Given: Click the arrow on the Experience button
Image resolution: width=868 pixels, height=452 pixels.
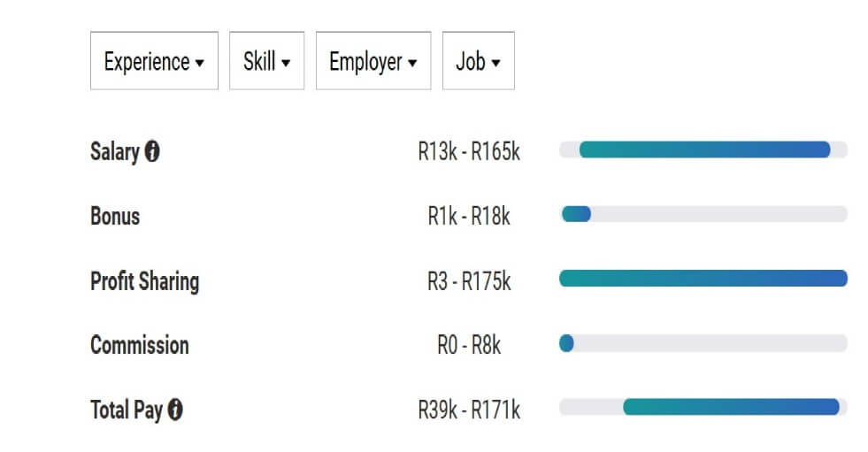Looking at the screenshot, I should point(200,63).
